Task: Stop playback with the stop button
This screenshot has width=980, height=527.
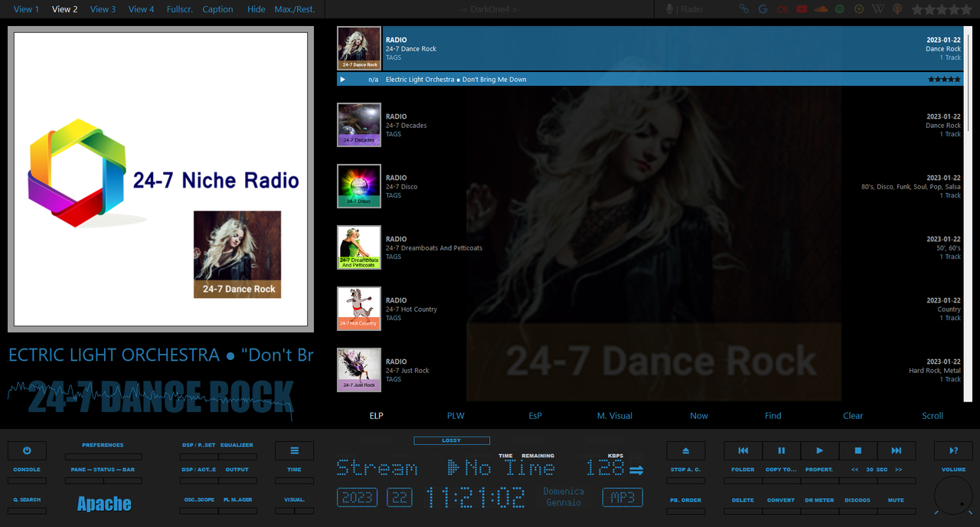Action: (x=858, y=450)
